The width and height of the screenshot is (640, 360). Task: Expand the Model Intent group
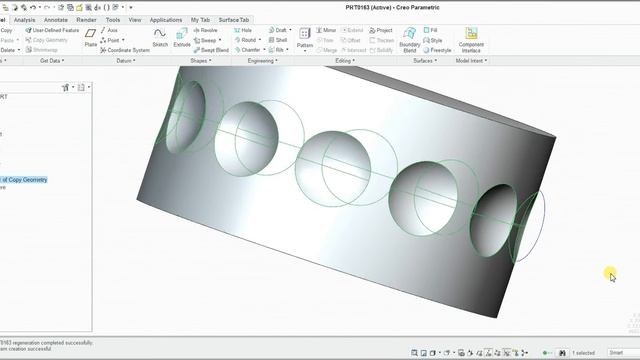(471, 60)
